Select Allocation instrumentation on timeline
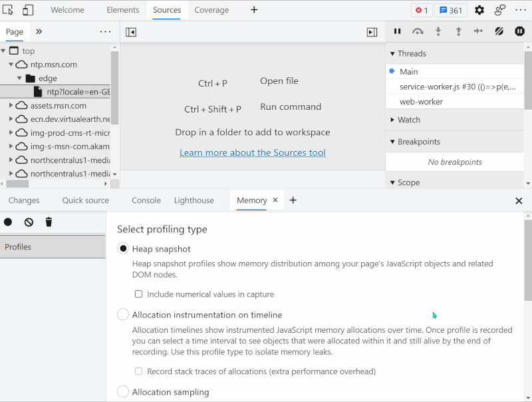Screen dimensions: 532x402 122,314
